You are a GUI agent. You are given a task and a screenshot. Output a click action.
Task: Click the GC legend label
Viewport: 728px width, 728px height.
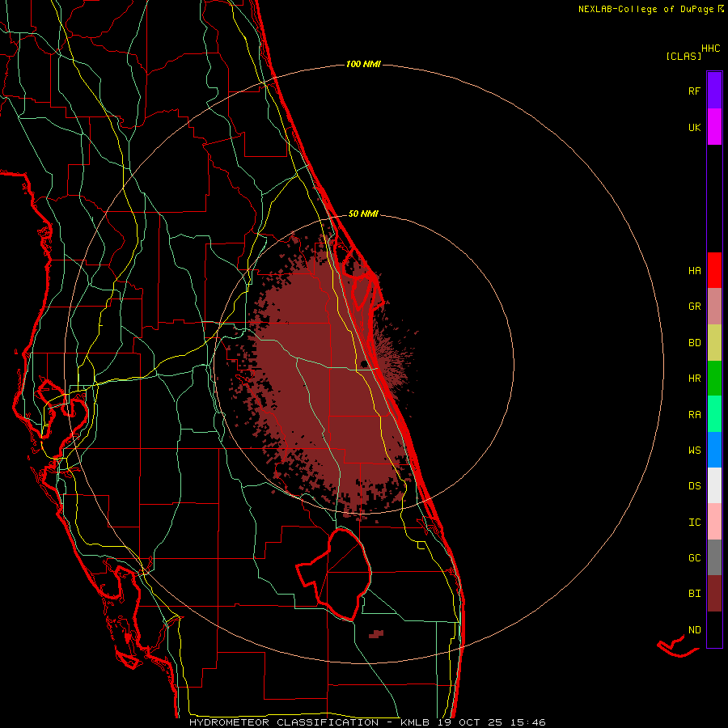coord(694,557)
